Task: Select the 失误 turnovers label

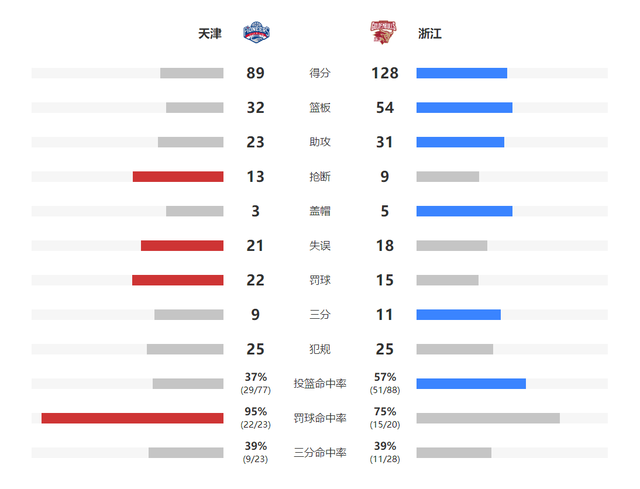Action: point(320,246)
